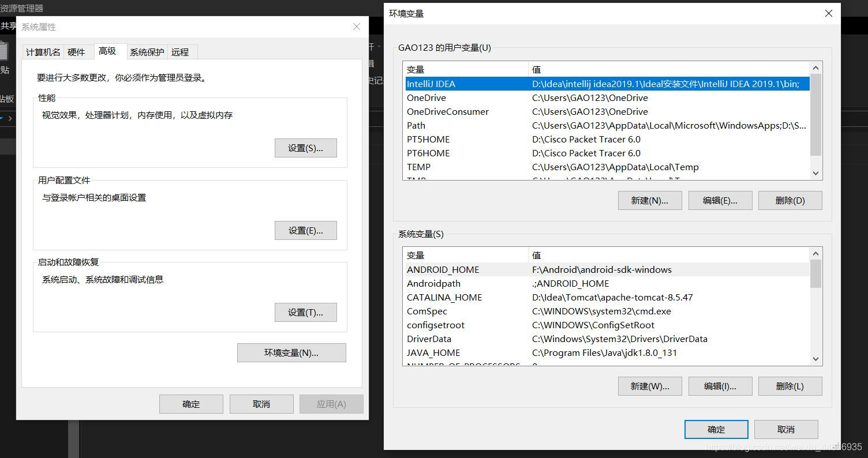Click user variables scrollbar up arrow
Viewport: 868px width, 458px height.
click(x=815, y=68)
